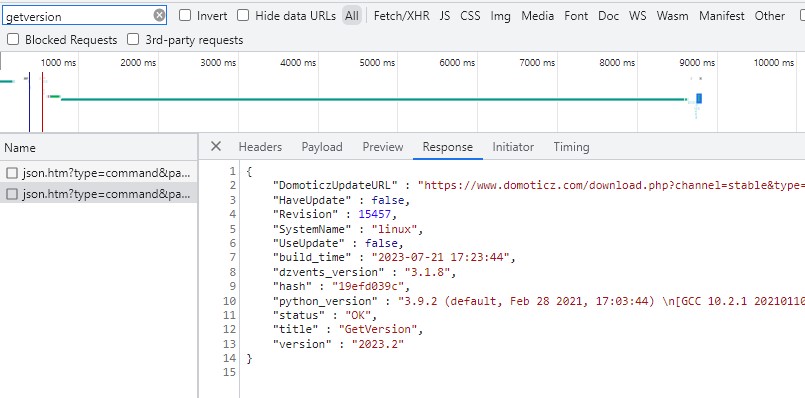
Task: Click the title value "GetVersion"
Action: pyautogui.click(x=377, y=329)
